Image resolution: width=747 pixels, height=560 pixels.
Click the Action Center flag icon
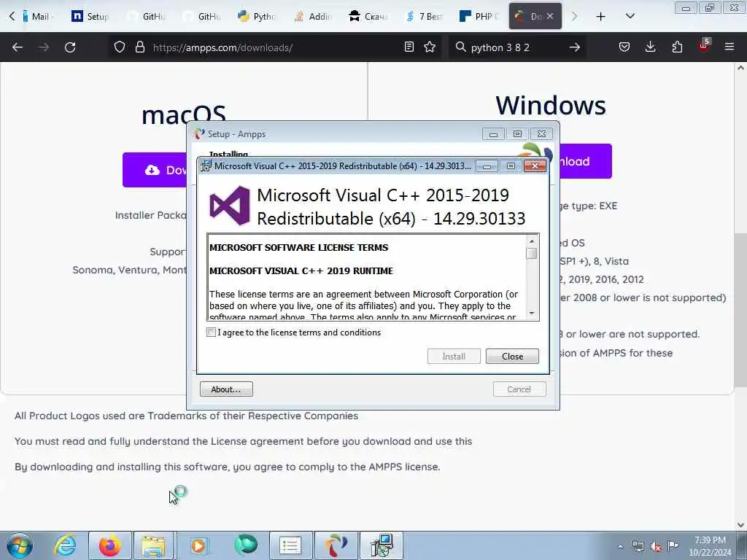[673, 546]
